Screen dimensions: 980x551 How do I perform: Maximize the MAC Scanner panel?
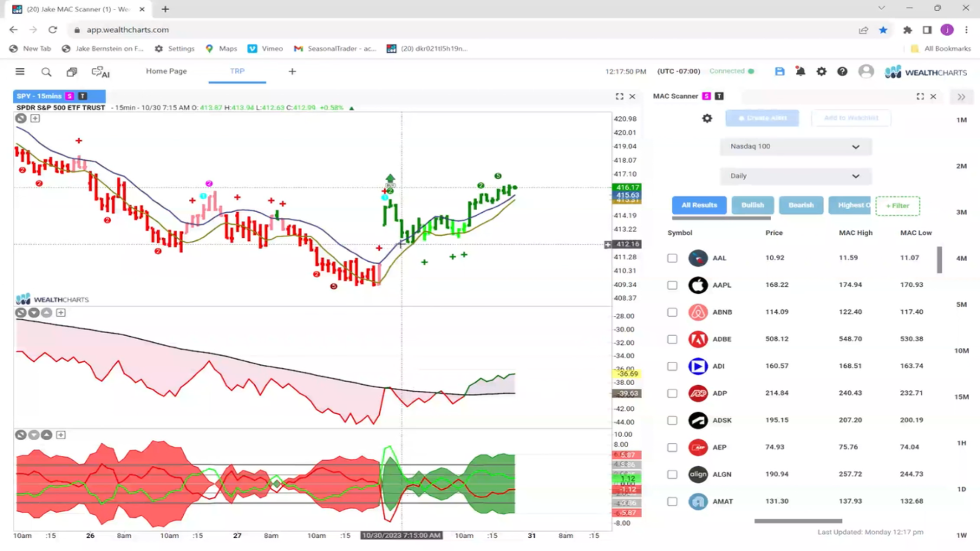click(920, 96)
